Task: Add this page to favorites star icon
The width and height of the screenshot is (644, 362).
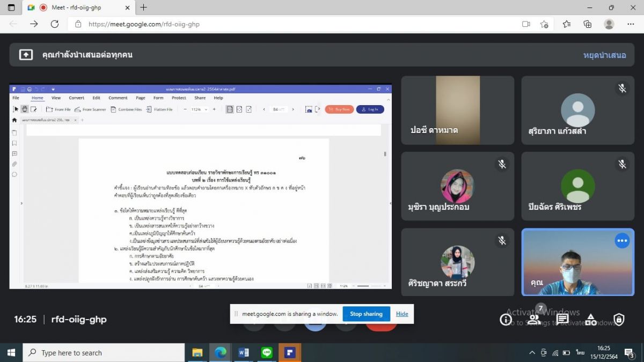Action: 544,24
